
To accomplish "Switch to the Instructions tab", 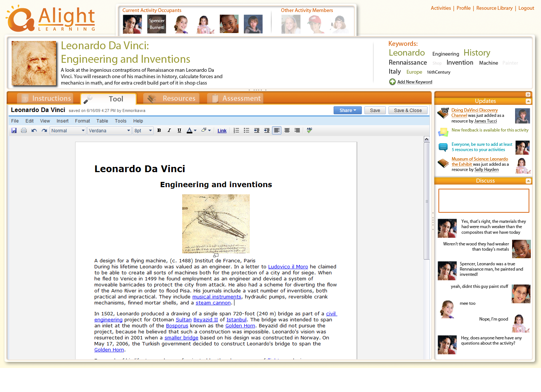I will pos(45,98).
